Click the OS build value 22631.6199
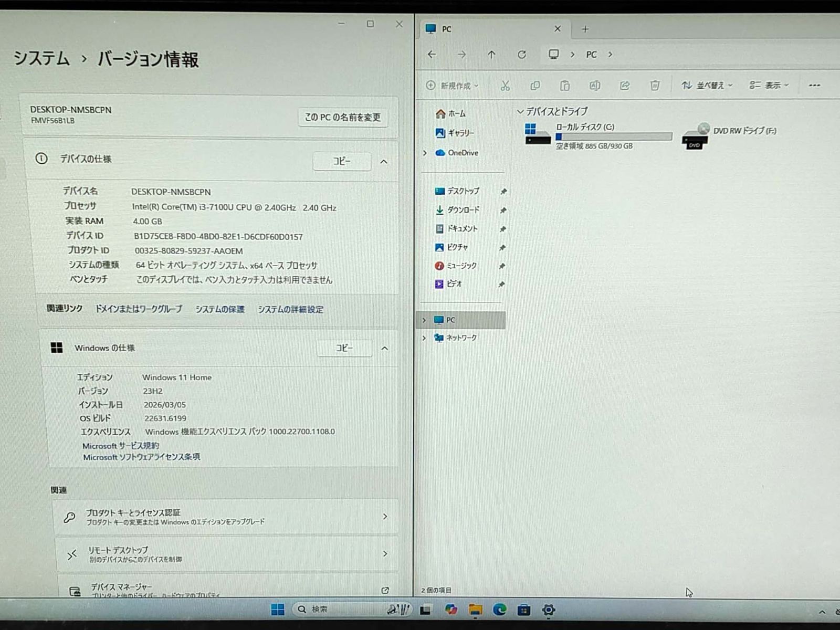Image resolution: width=840 pixels, height=630 pixels. click(x=165, y=418)
